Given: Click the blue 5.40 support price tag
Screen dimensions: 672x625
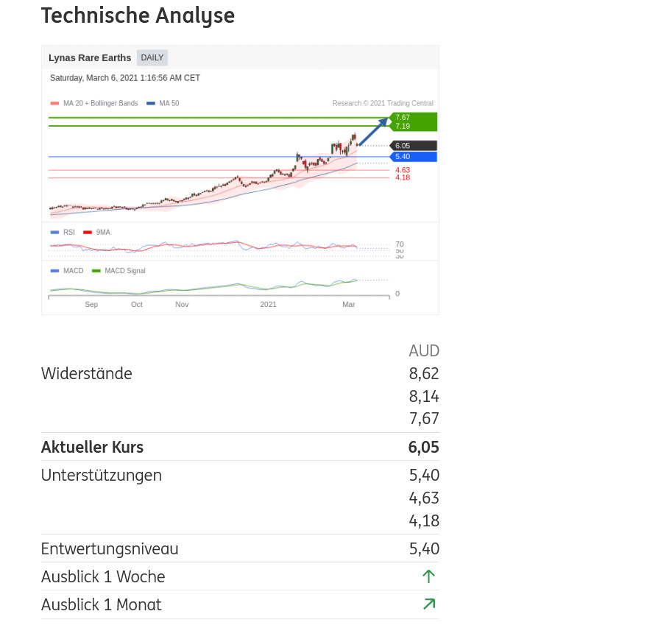Looking at the screenshot, I should coord(413,157).
